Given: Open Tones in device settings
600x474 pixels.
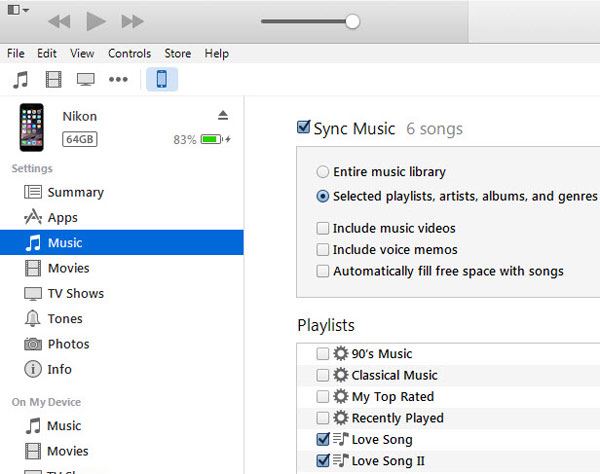Looking at the screenshot, I should pos(122,319).
